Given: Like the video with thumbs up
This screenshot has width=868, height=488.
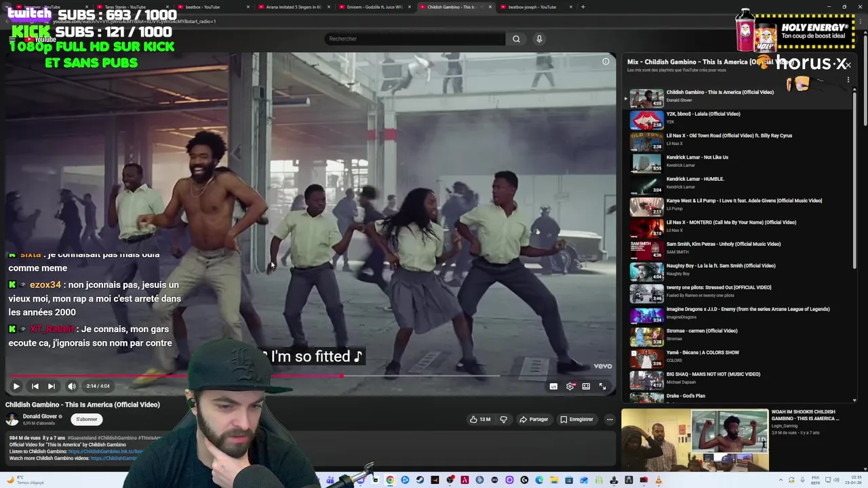Looking at the screenshot, I should [480, 420].
